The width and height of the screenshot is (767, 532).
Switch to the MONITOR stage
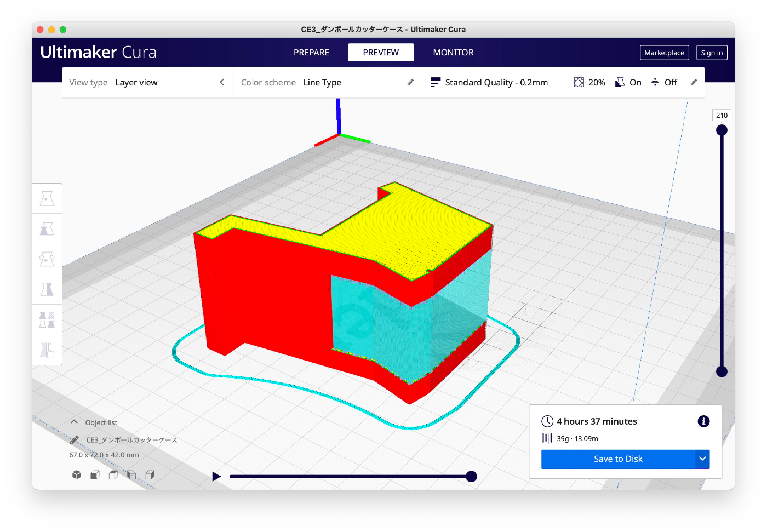click(453, 53)
